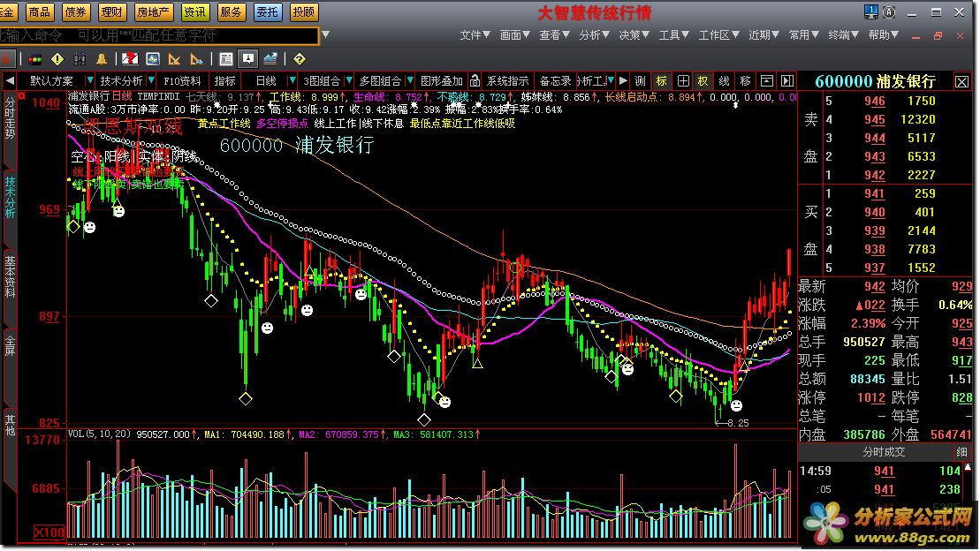This screenshot has height=551, width=980.
Task: Click the 系统指示 toolbar button
Action: point(507,81)
